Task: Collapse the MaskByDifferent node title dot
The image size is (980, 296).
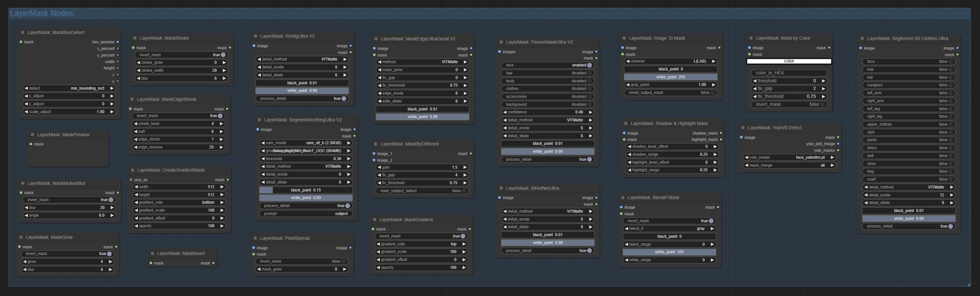Action: tap(376, 144)
